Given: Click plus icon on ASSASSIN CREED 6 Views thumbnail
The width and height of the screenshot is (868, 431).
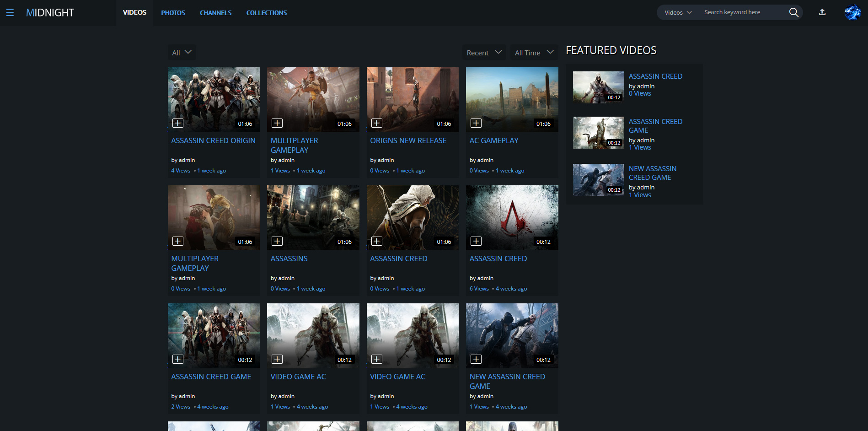Looking at the screenshot, I should [x=476, y=241].
